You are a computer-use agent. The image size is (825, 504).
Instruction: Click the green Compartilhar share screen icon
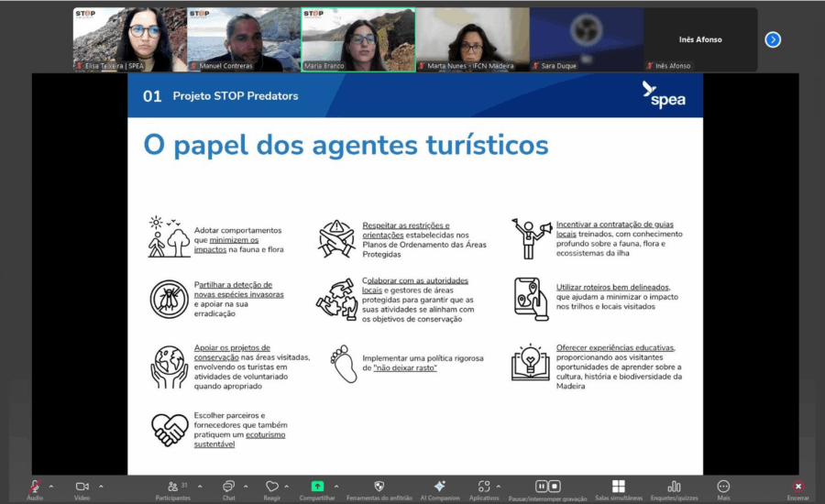(317, 487)
